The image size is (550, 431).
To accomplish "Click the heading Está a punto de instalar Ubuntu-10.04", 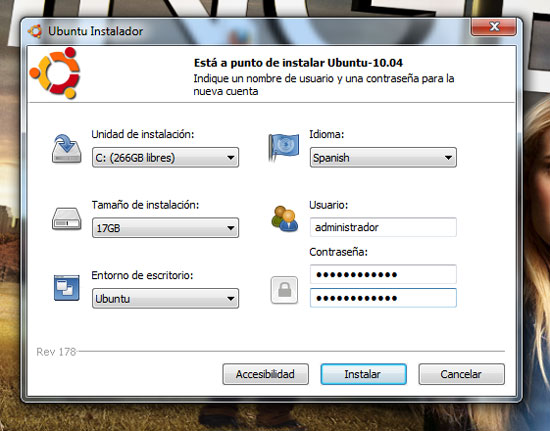I will pos(298,63).
